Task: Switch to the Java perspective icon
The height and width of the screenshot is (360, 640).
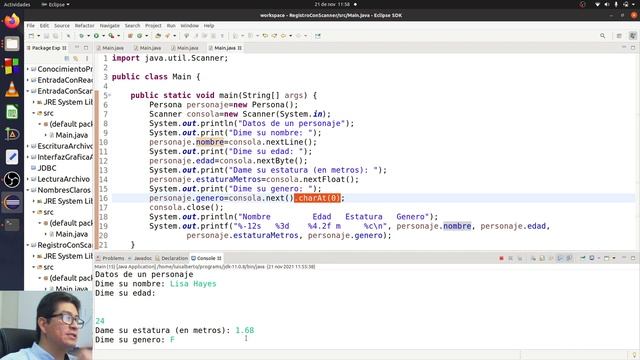Action: point(633,36)
